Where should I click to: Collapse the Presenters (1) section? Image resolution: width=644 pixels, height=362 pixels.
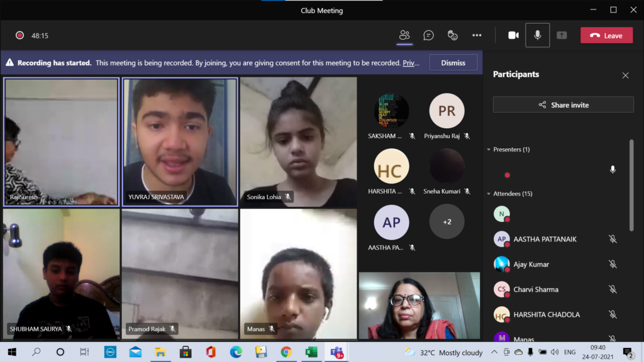click(x=489, y=150)
